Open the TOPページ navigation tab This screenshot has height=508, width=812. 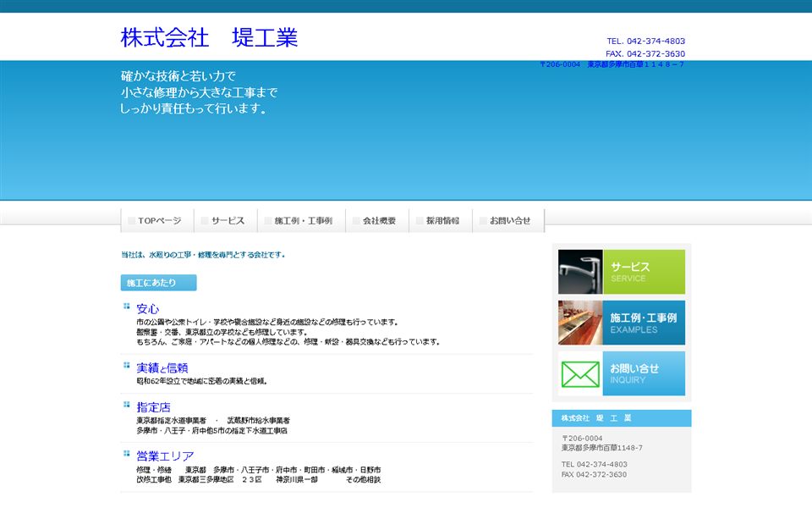click(x=157, y=221)
